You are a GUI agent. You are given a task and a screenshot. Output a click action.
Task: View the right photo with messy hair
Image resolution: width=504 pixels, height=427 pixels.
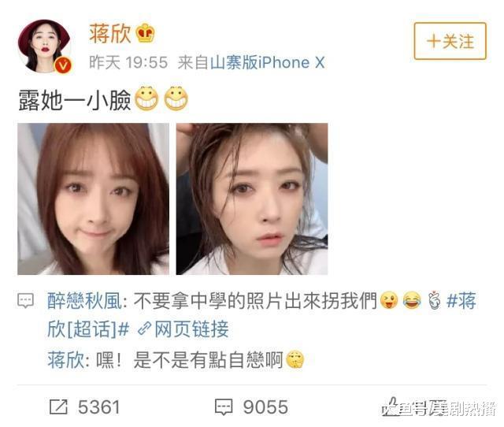click(x=252, y=199)
